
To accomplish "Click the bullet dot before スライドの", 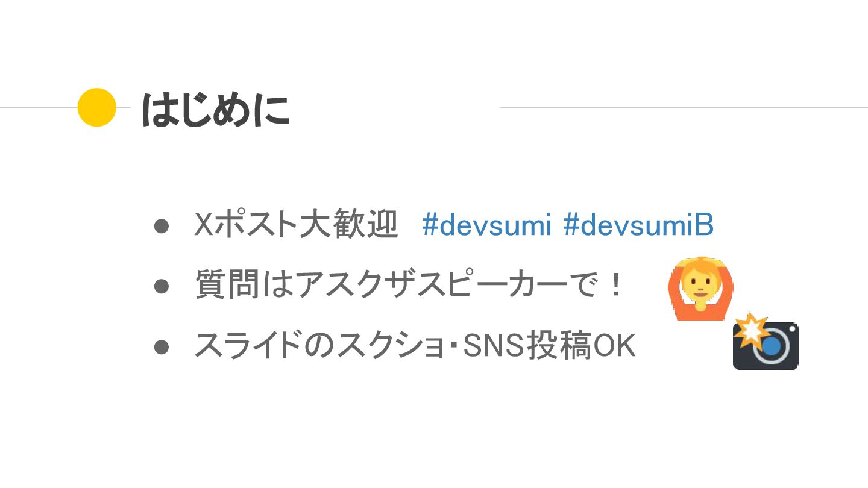I will coord(161,346).
